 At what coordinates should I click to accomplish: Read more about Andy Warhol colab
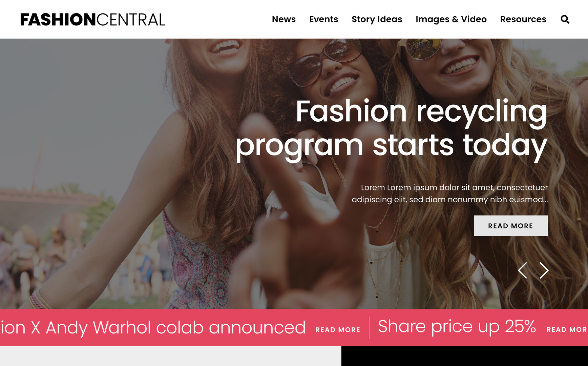click(x=338, y=330)
